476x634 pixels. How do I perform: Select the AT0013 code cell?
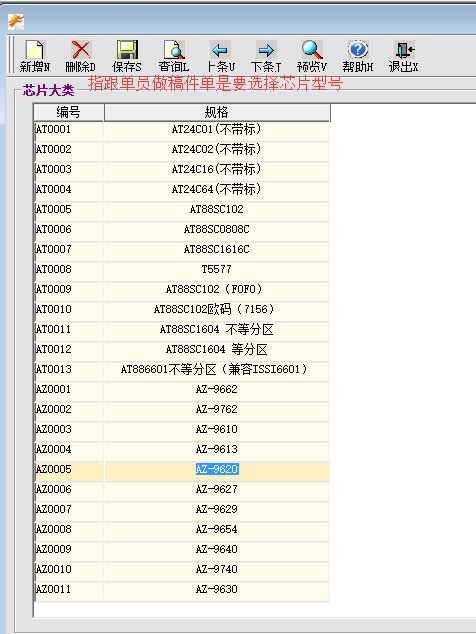point(69,369)
